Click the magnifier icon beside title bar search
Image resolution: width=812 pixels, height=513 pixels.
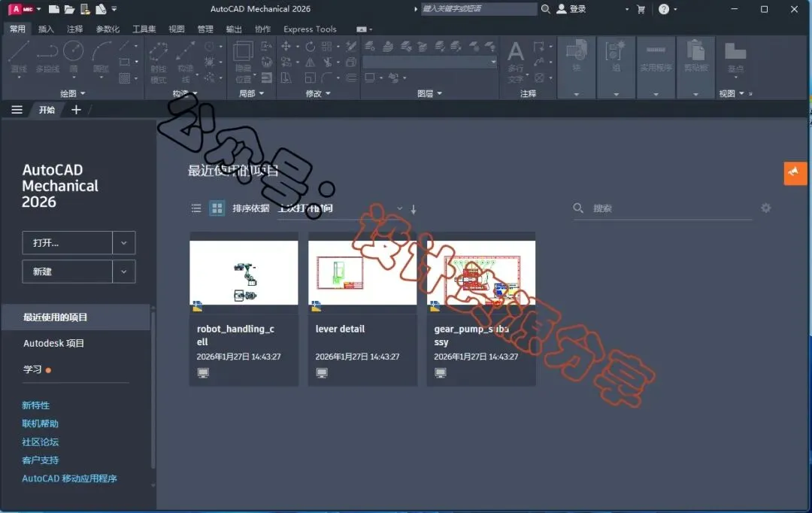coord(545,9)
